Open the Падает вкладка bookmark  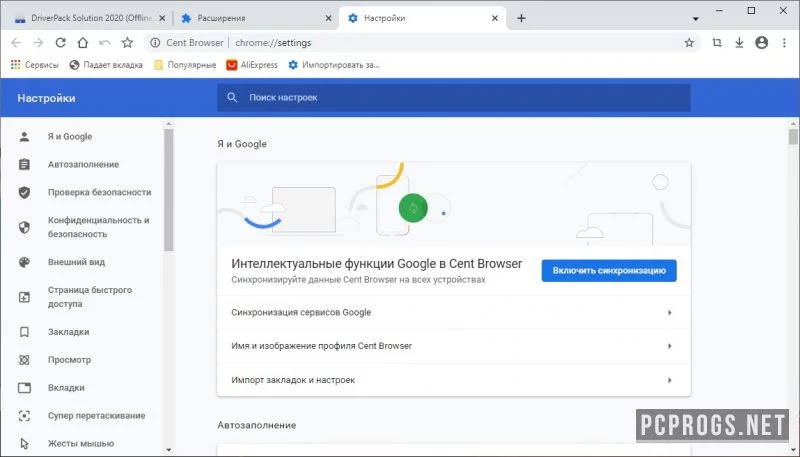(x=106, y=65)
